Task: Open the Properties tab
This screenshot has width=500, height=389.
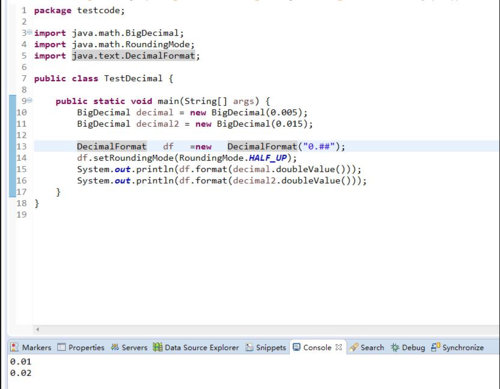Action: (81, 347)
